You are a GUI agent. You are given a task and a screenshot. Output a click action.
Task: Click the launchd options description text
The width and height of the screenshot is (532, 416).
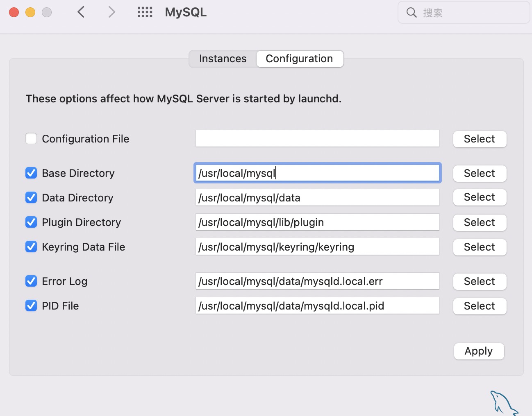pos(184,99)
